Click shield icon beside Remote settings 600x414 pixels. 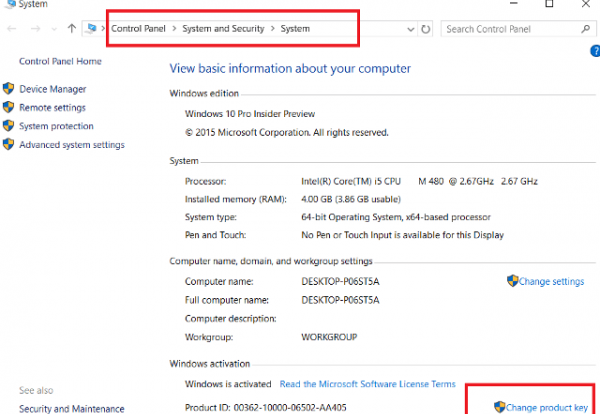[8, 107]
